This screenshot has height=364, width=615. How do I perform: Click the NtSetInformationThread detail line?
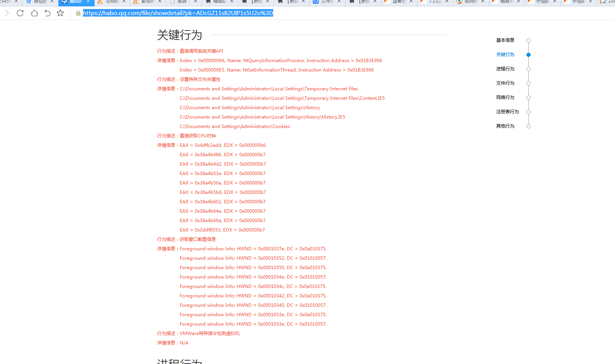(x=277, y=70)
